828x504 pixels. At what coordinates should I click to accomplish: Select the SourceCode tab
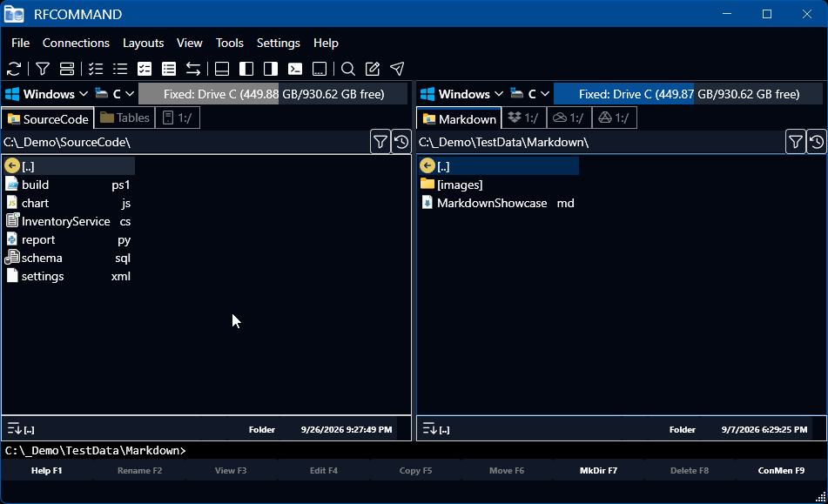coord(48,118)
